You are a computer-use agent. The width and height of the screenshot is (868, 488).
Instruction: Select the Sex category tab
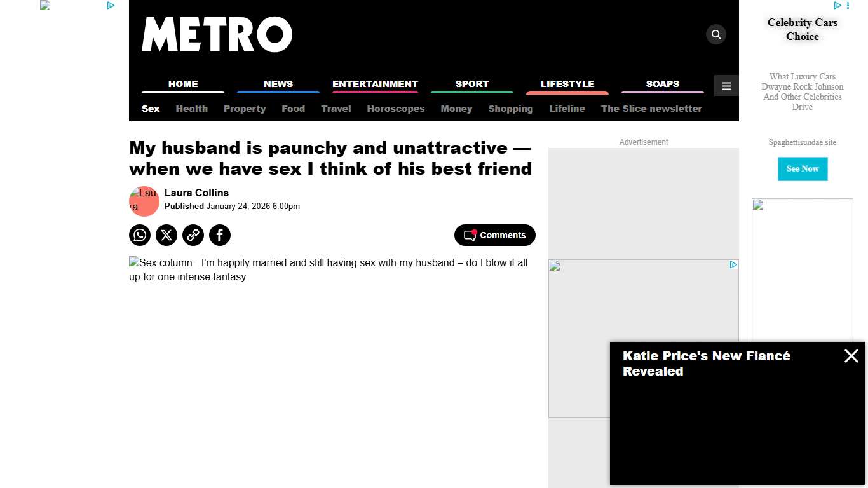pyautogui.click(x=150, y=109)
